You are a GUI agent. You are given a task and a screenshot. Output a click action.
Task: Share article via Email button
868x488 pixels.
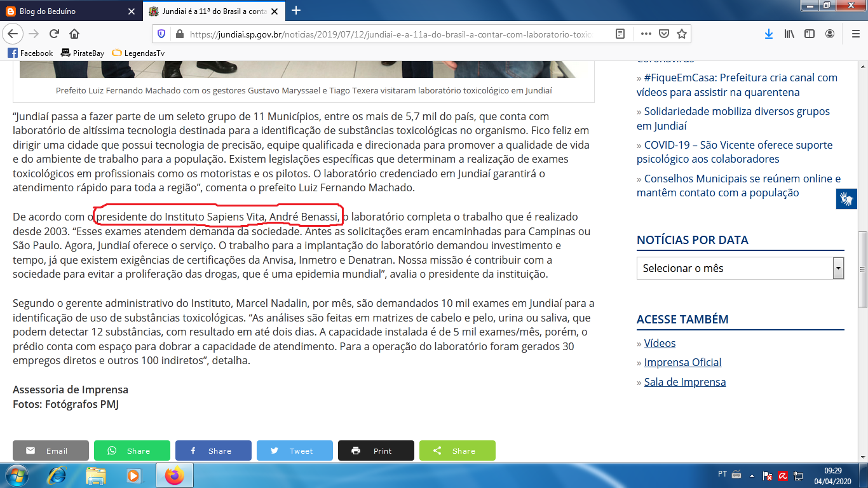tap(51, 451)
